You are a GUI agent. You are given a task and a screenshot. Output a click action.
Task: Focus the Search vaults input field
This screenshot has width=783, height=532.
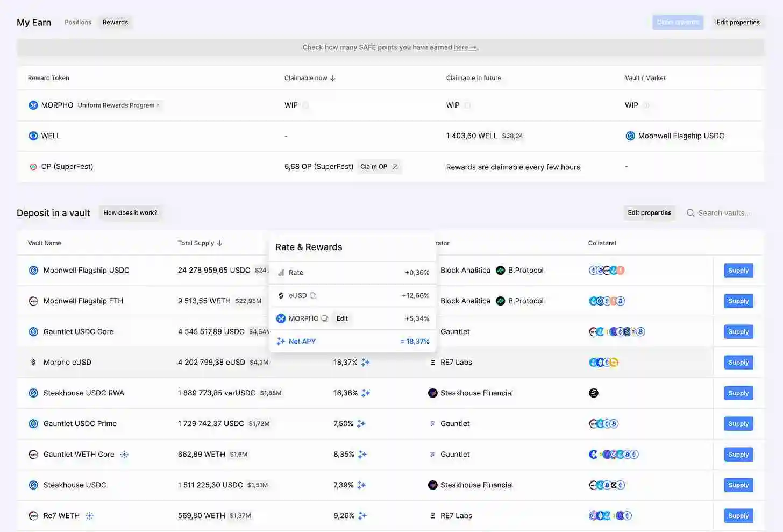pyautogui.click(x=724, y=213)
